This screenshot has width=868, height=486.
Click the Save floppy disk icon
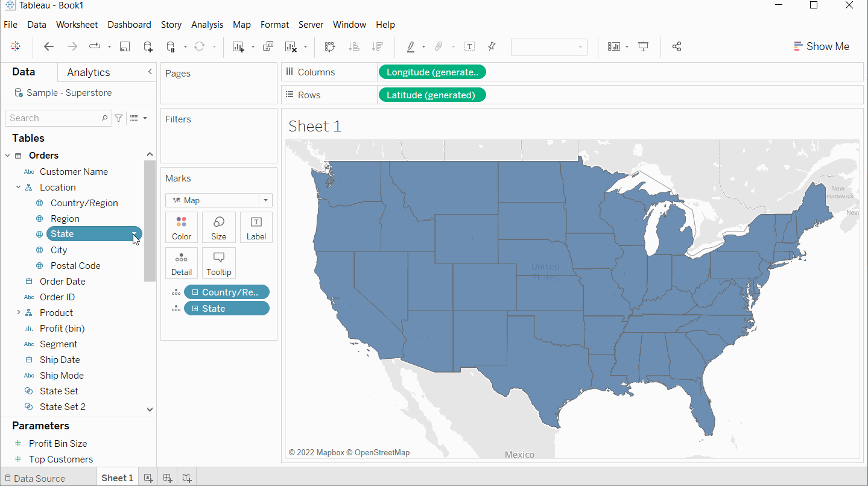click(x=125, y=46)
